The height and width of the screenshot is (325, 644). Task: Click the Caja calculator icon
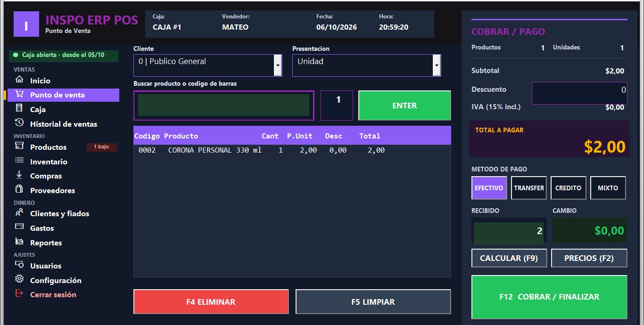19,108
